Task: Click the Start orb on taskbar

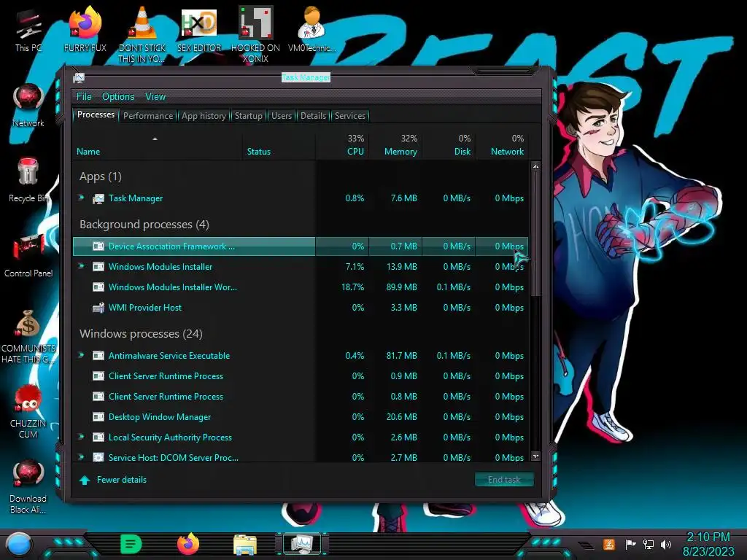Action: click(19, 545)
